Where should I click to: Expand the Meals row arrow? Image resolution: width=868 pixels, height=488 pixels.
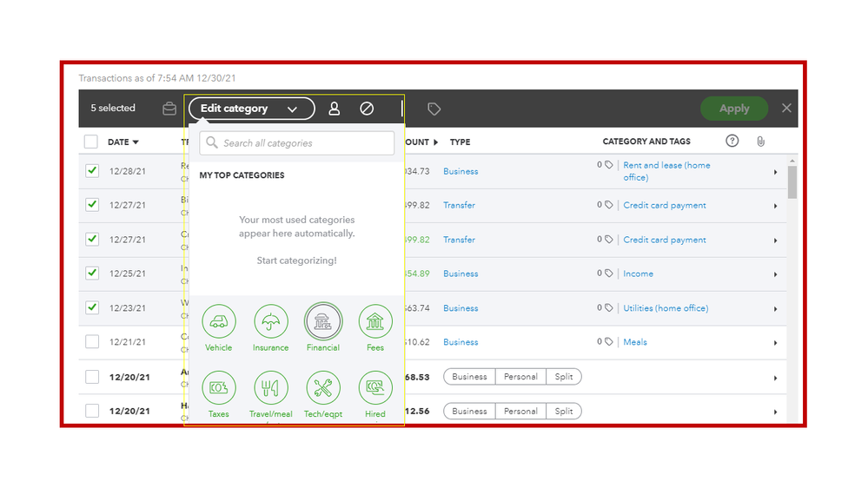coord(776,343)
